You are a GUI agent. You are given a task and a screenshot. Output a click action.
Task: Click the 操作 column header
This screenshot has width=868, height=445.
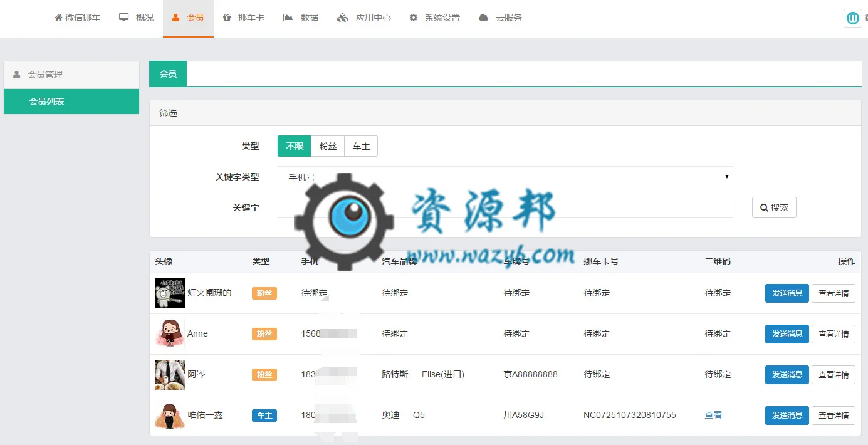pyautogui.click(x=847, y=261)
